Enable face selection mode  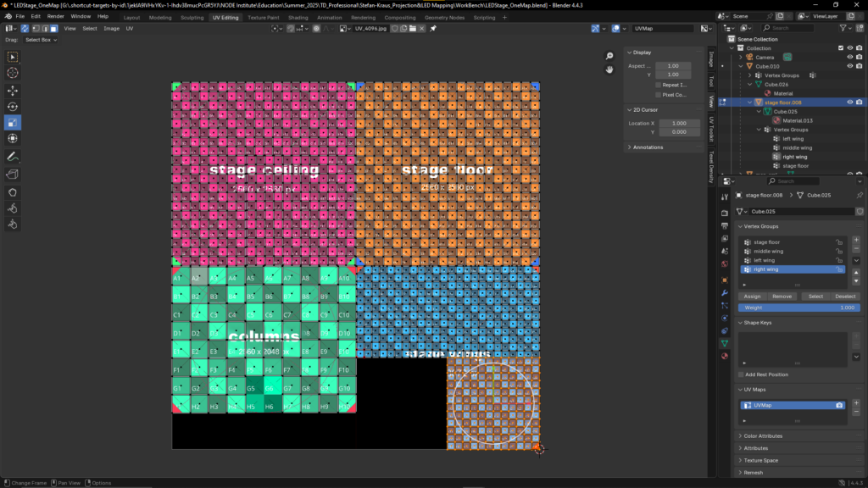[x=53, y=28]
